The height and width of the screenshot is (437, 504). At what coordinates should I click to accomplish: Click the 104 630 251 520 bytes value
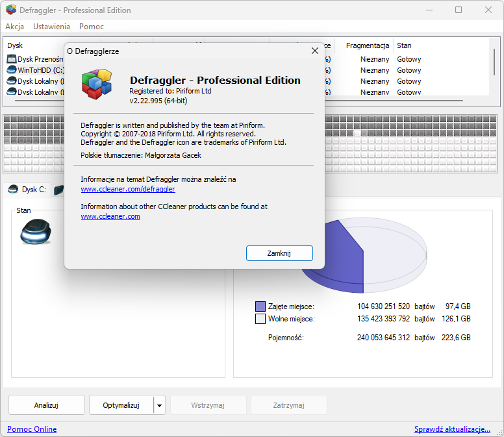point(383,306)
